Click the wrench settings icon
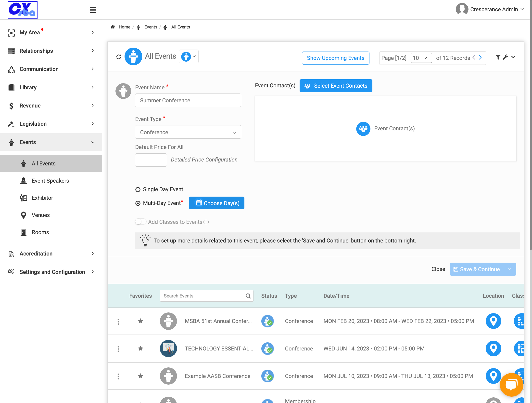The height and width of the screenshot is (403, 532). (505, 57)
